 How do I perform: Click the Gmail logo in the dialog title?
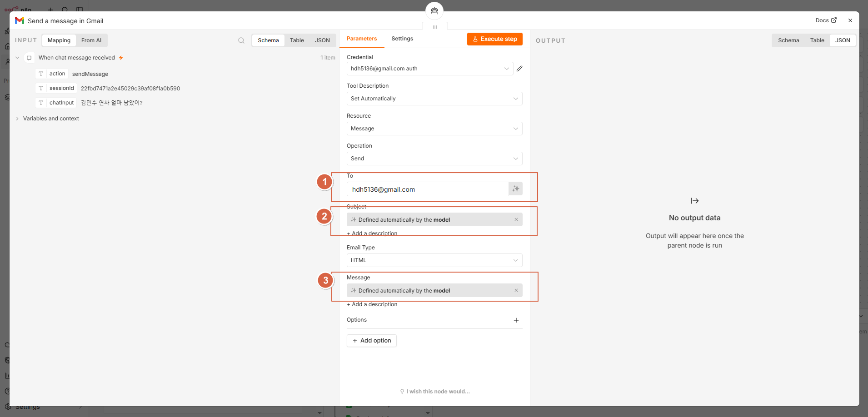coord(20,20)
